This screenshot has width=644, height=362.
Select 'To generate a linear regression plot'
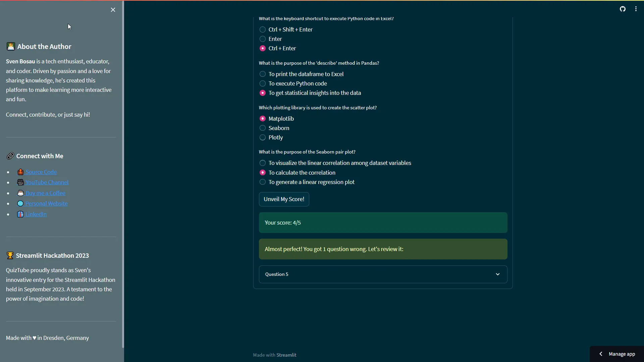coord(263,182)
